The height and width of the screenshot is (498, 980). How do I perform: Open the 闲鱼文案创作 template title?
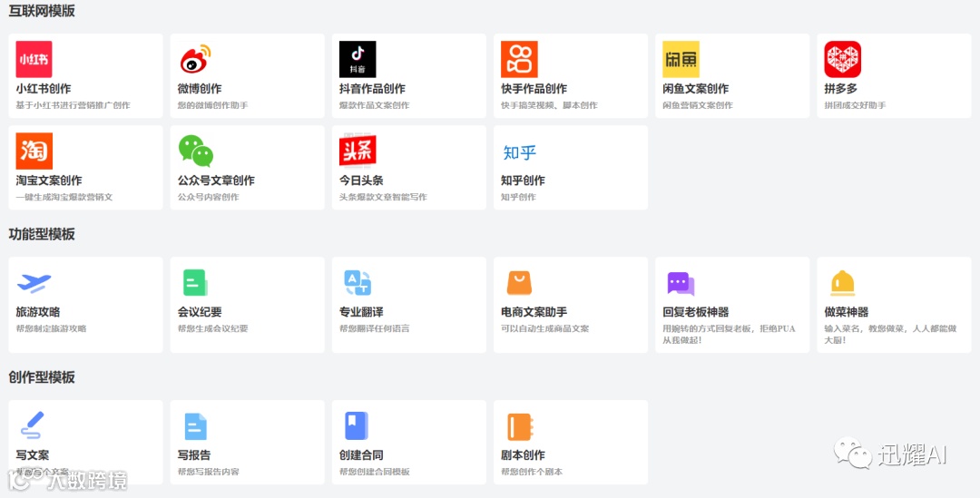[696, 89]
